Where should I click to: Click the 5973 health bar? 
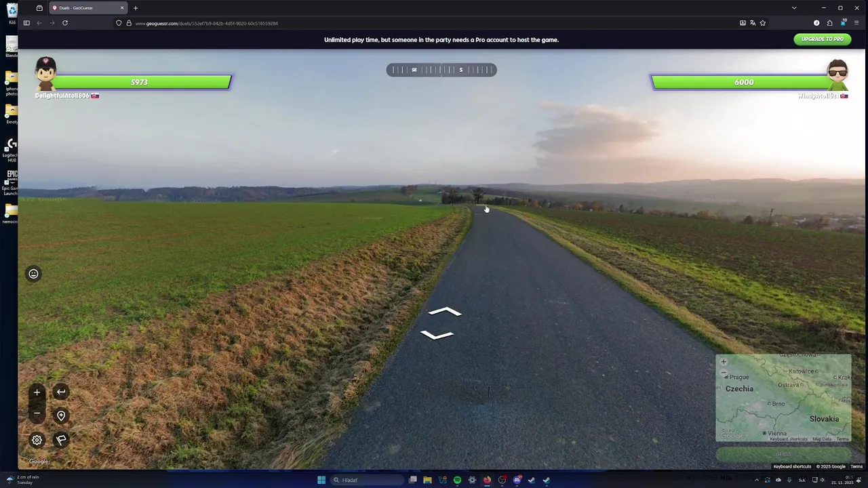[139, 82]
